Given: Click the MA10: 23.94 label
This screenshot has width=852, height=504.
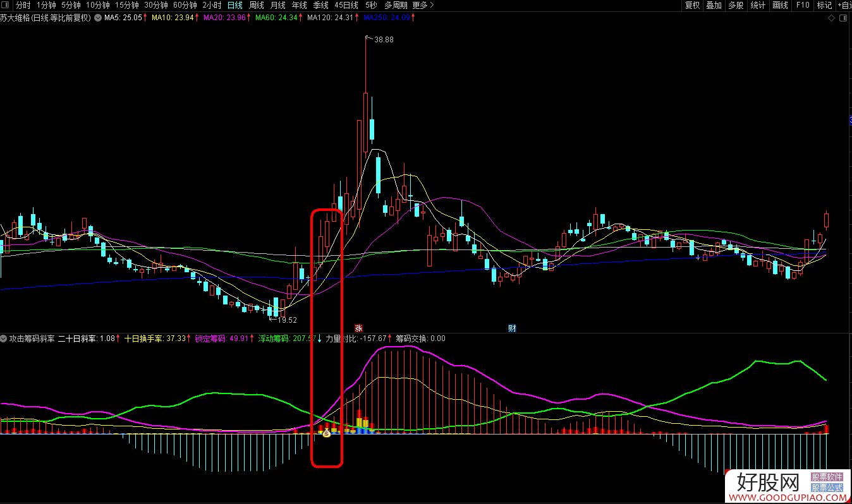Looking at the screenshot, I should 173,18.
